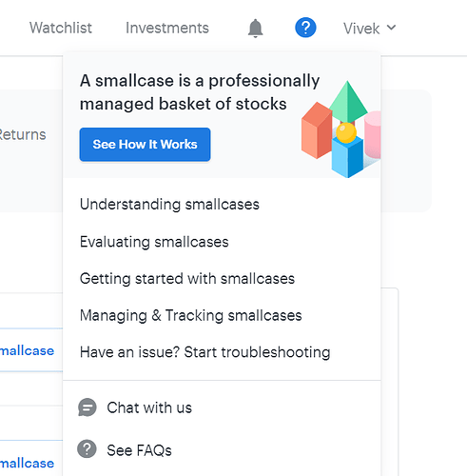Image resolution: width=467 pixels, height=476 pixels.
Task: Select Evaluating smallcases help topic
Action: tap(154, 242)
